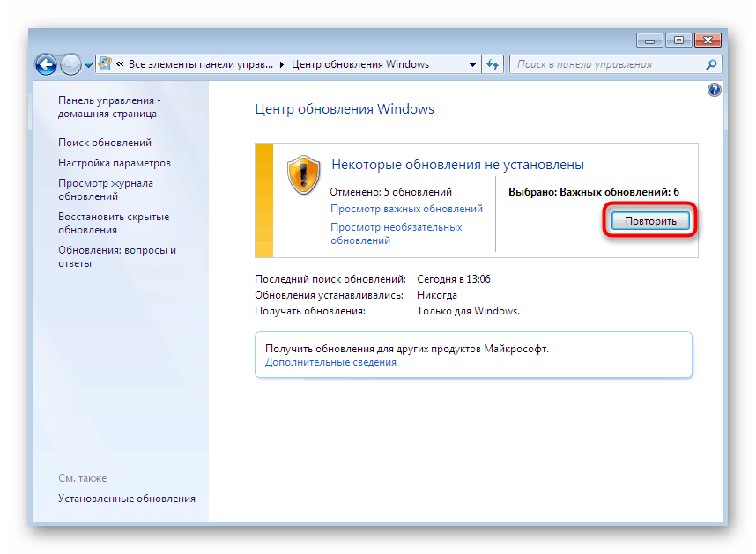
Task: Maximize the Windows Update window
Action: click(678, 40)
